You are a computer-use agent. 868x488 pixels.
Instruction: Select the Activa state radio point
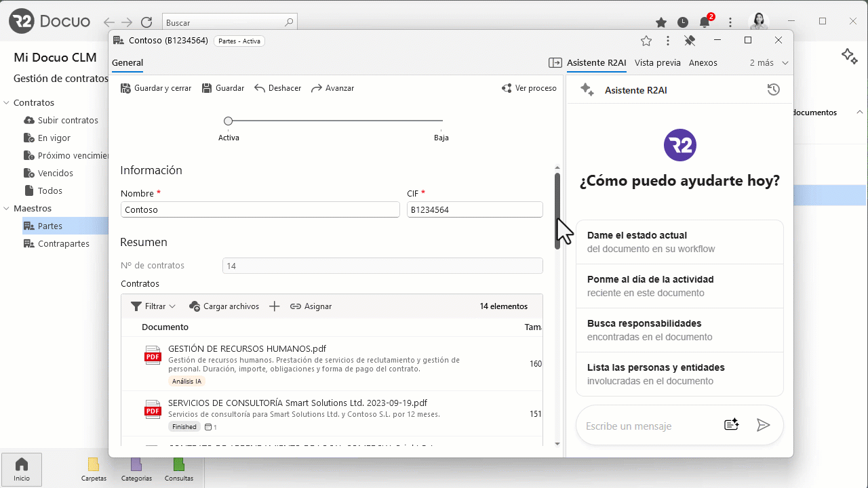[x=229, y=121]
